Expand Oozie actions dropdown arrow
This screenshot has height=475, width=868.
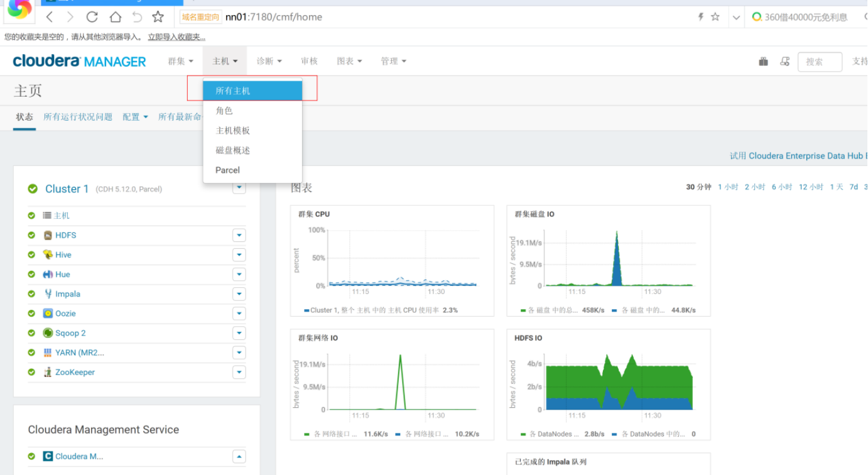[x=239, y=314]
